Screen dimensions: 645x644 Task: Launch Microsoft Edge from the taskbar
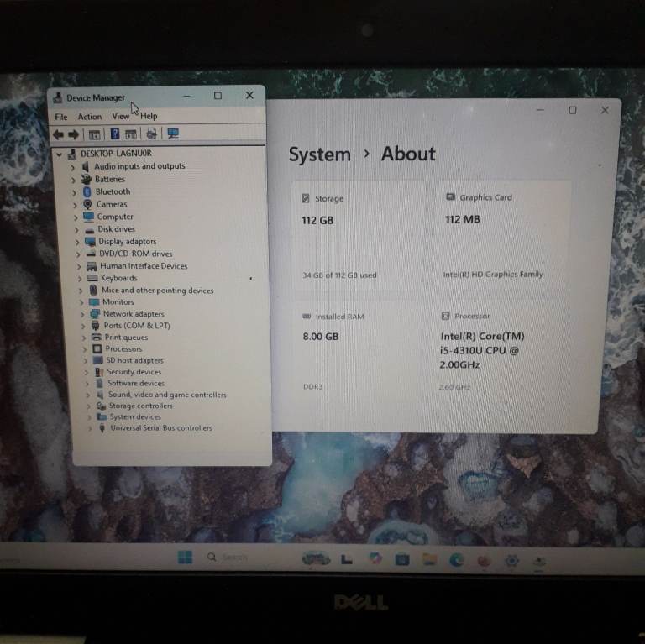pos(457,560)
